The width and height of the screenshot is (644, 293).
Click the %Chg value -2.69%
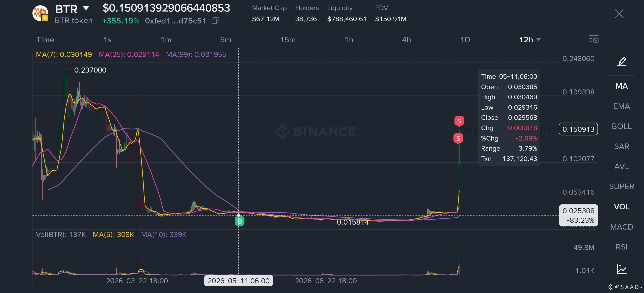[x=526, y=138]
